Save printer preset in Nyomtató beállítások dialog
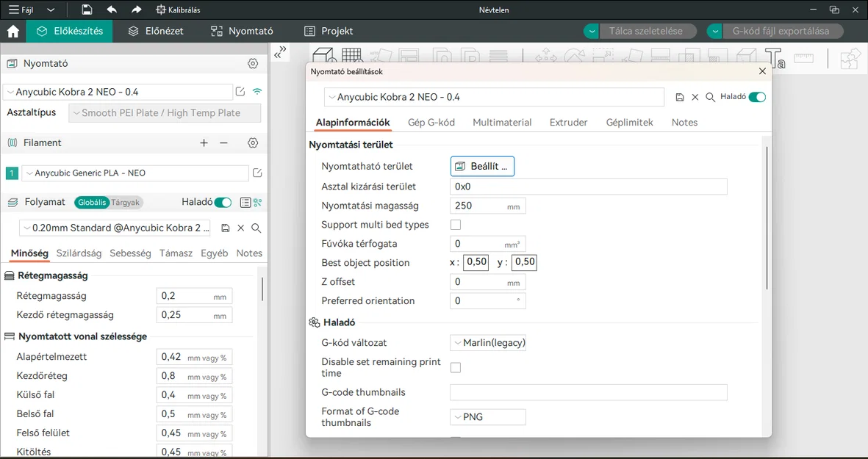868x459 pixels. click(680, 98)
